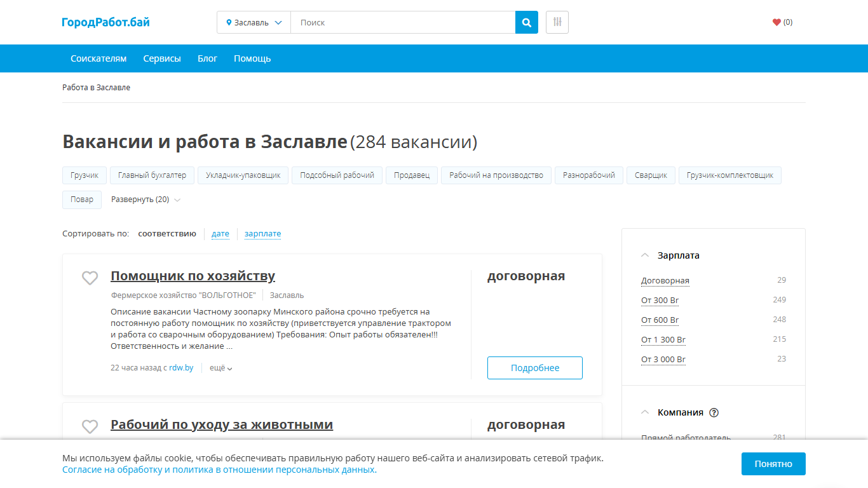Sort vacancies by зарплате
Screen dimensions: 868x488
(x=262, y=234)
